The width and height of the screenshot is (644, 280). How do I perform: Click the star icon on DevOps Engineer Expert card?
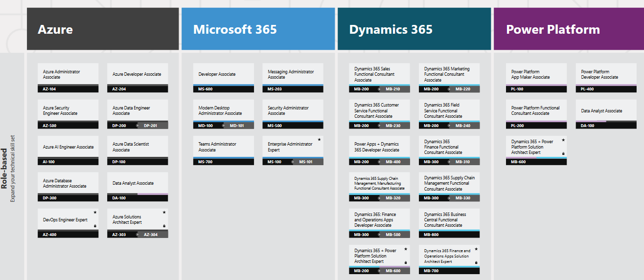pyautogui.click(x=95, y=213)
